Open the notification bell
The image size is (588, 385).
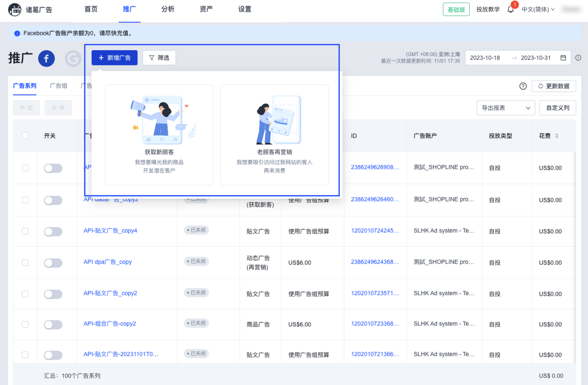click(510, 10)
